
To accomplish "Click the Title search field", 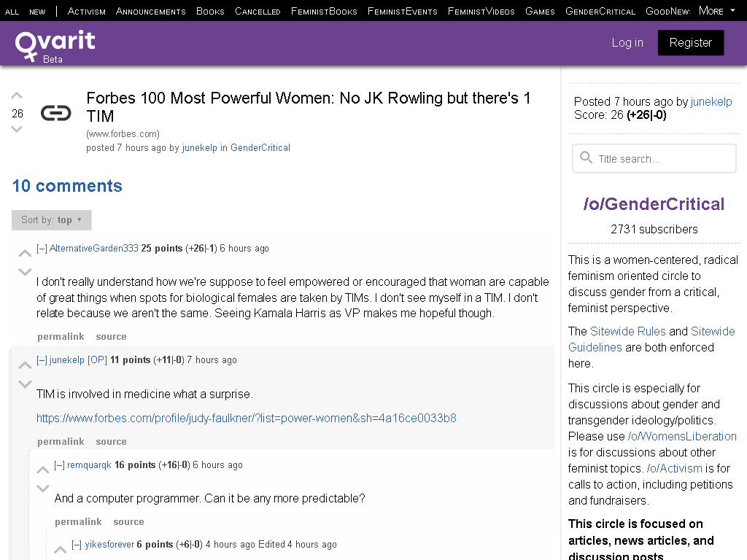I will click(x=654, y=158).
